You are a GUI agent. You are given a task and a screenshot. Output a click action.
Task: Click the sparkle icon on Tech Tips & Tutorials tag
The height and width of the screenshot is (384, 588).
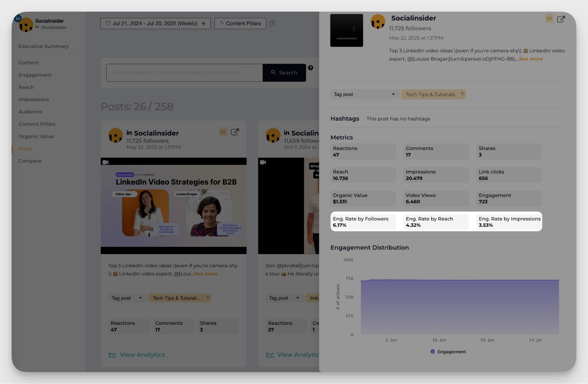(462, 94)
